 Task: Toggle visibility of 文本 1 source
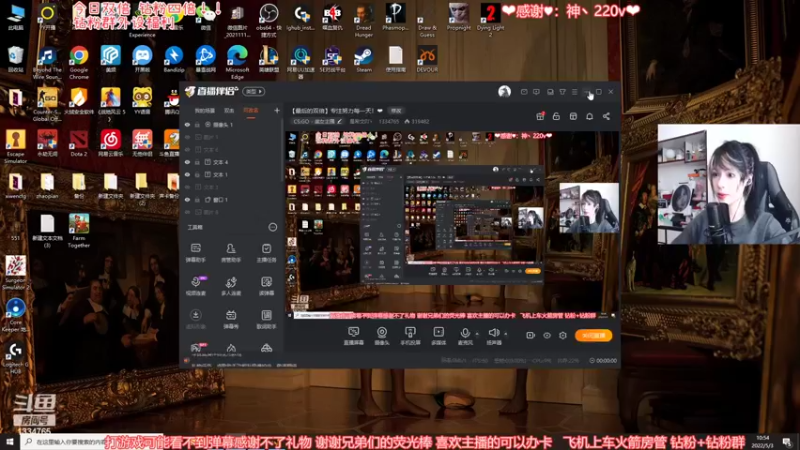[x=187, y=174]
